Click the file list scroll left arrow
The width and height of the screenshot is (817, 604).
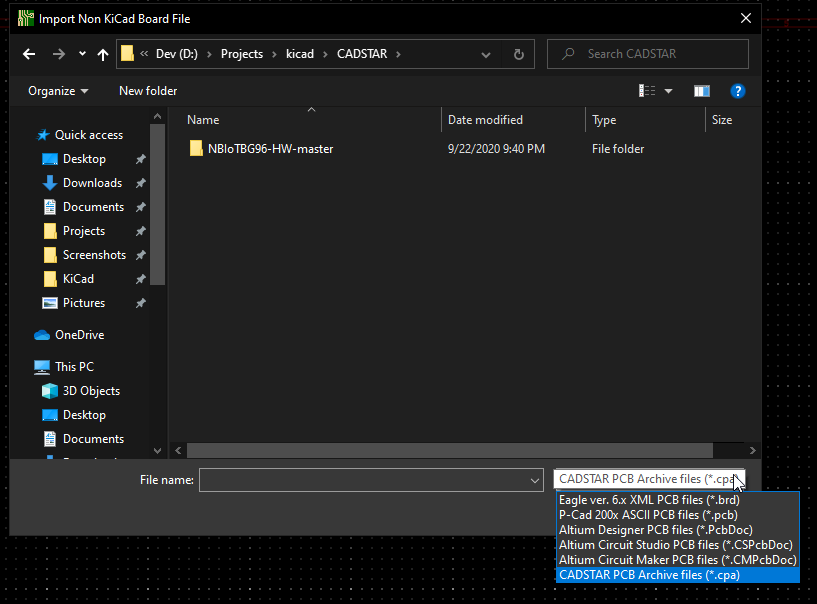(178, 450)
